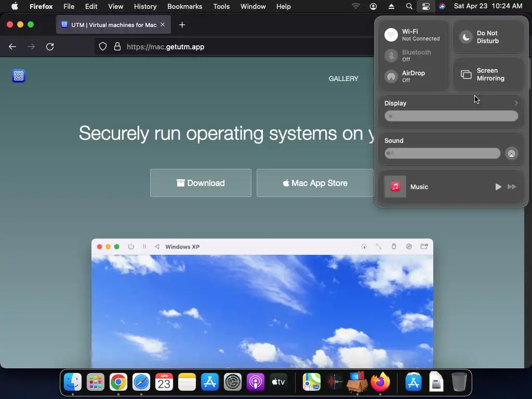This screenshot has width=532, height=399.
Task: Click the Sound volume slider
Action: [442, 153]
